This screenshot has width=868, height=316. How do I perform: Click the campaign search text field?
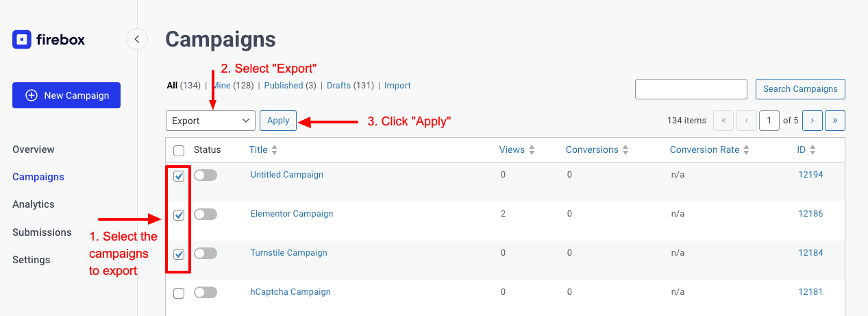pos(691,89)
